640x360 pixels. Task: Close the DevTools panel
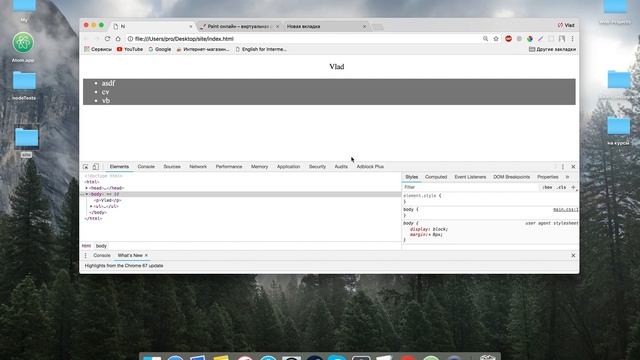click(x=573, y=167)
